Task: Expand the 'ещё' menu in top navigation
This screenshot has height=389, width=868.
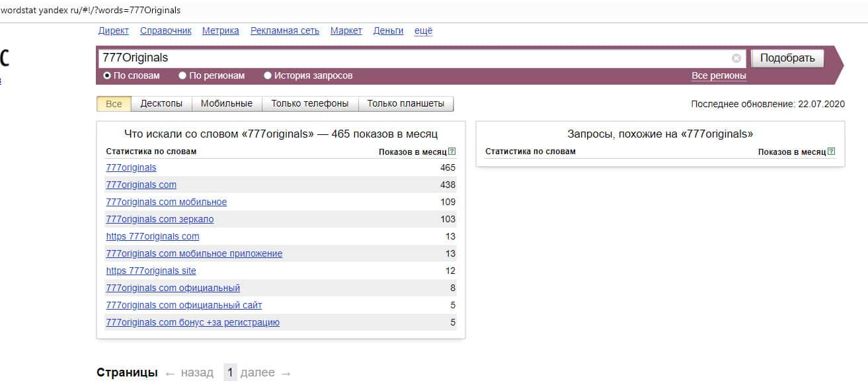Action: 423,30
